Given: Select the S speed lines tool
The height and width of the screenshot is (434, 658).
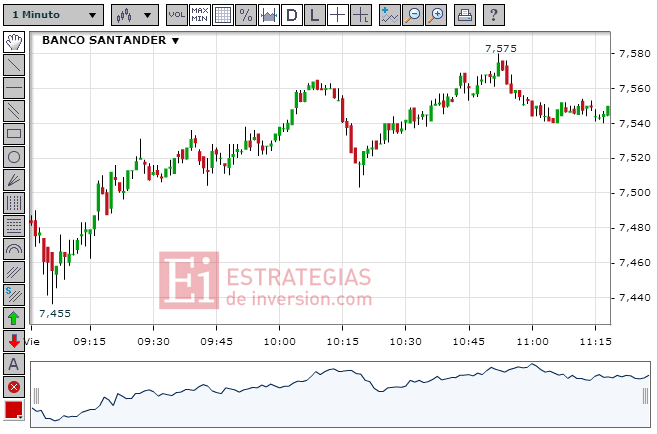Looking at the screenshot, I should pos(14,295).
